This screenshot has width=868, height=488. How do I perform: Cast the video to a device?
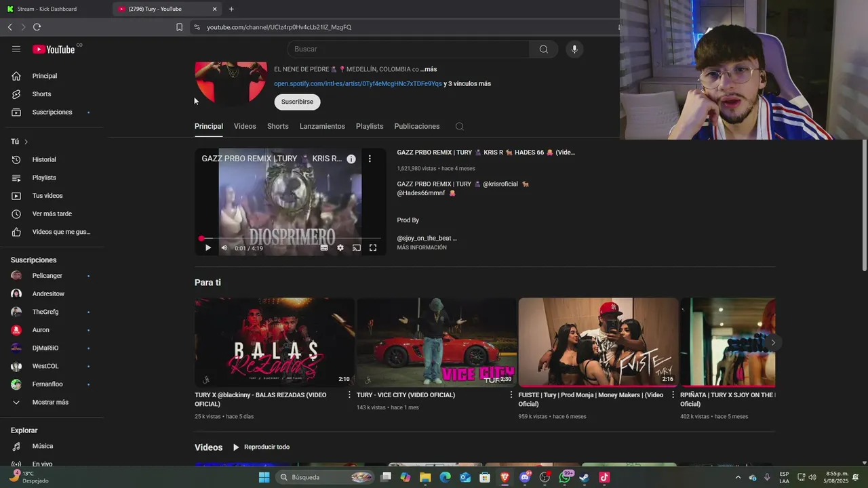click(x=357, y=248)
